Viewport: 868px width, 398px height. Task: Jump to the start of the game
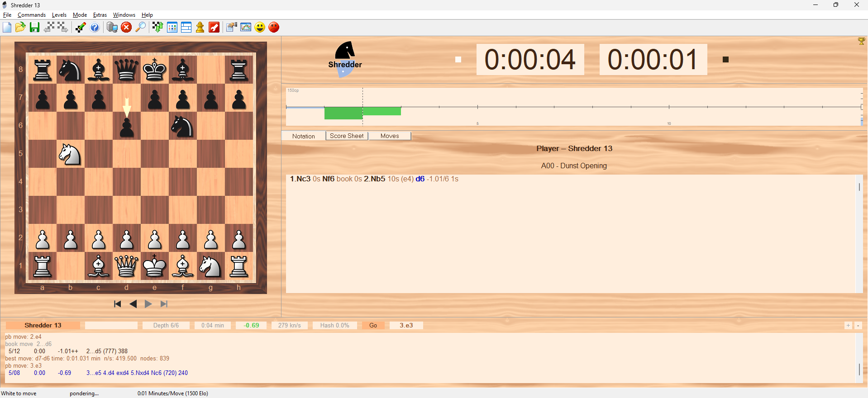(118, 304)
